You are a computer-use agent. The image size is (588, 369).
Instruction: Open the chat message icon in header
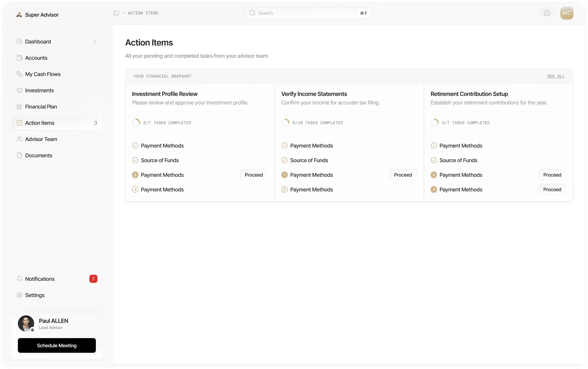tap(547, 13)
